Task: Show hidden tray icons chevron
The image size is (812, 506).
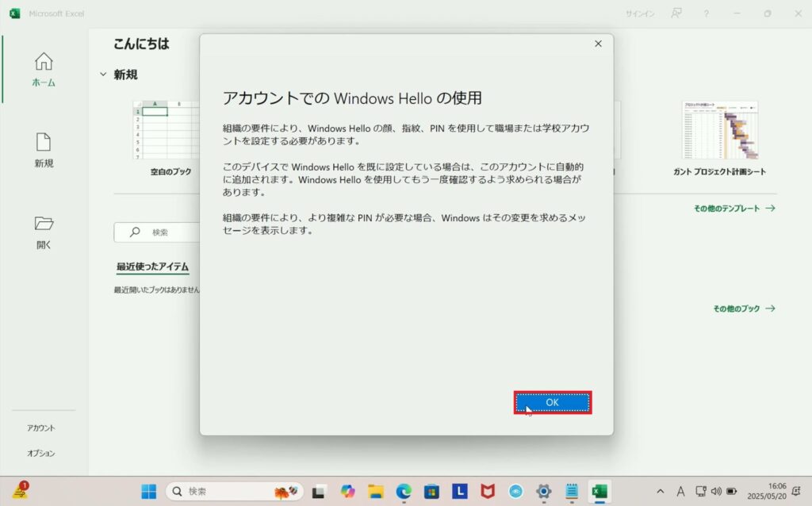Action: [x=661, y=492]
